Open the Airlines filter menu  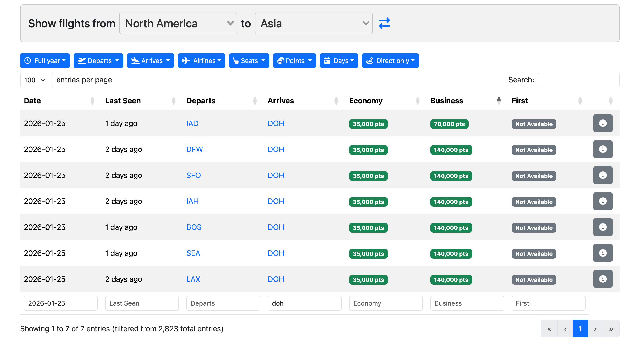[202, 61]
